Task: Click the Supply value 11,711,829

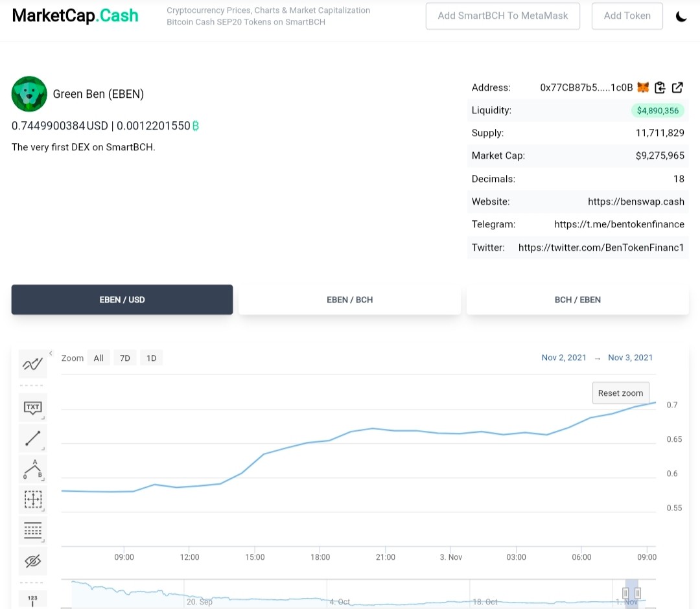Action: [x=660, y=133]
